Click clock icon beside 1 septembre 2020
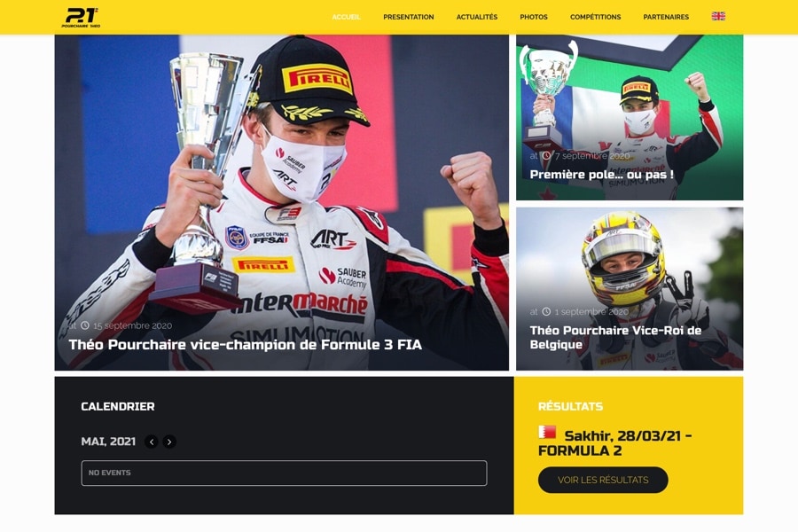The image size is (798, 532). tap(546, 311)
